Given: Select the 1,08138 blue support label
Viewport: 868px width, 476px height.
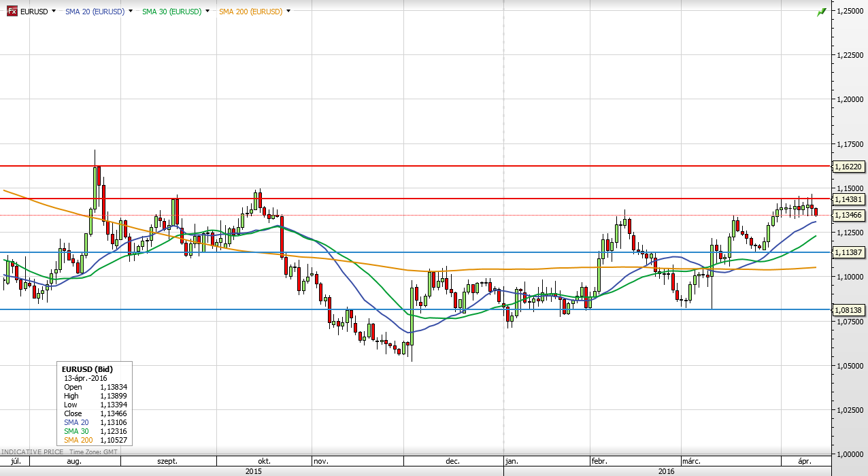Looking at the screenshot, I should pos(848,309).
